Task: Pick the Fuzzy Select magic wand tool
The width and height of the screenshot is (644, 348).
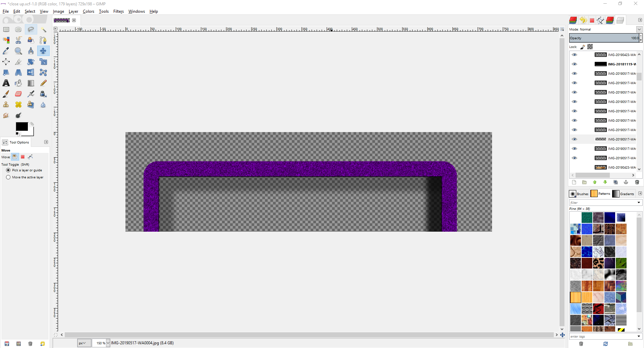Action: click(x=43, y=30)
